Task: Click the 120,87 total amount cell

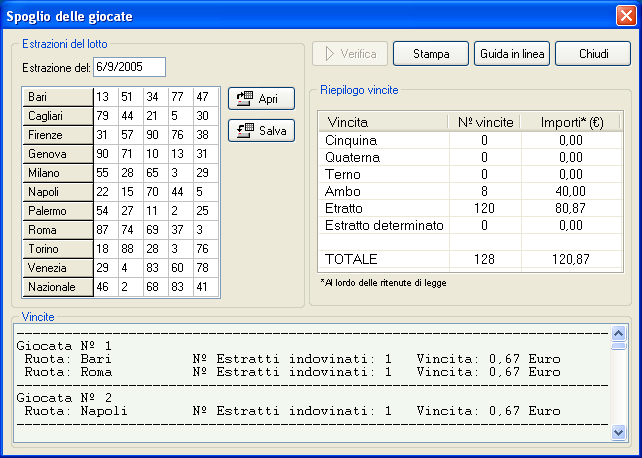Action: pos(572,259)
